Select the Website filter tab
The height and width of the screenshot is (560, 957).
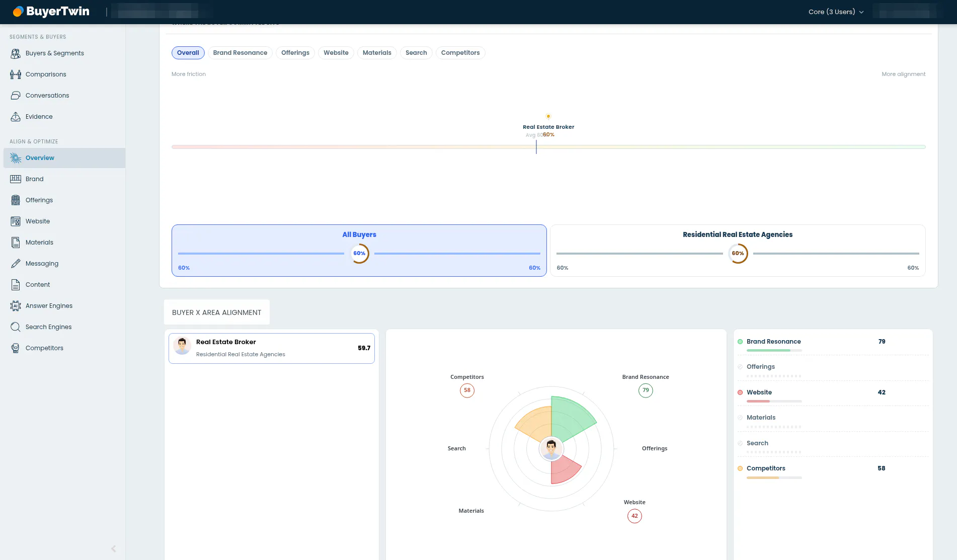click(336, 53)
